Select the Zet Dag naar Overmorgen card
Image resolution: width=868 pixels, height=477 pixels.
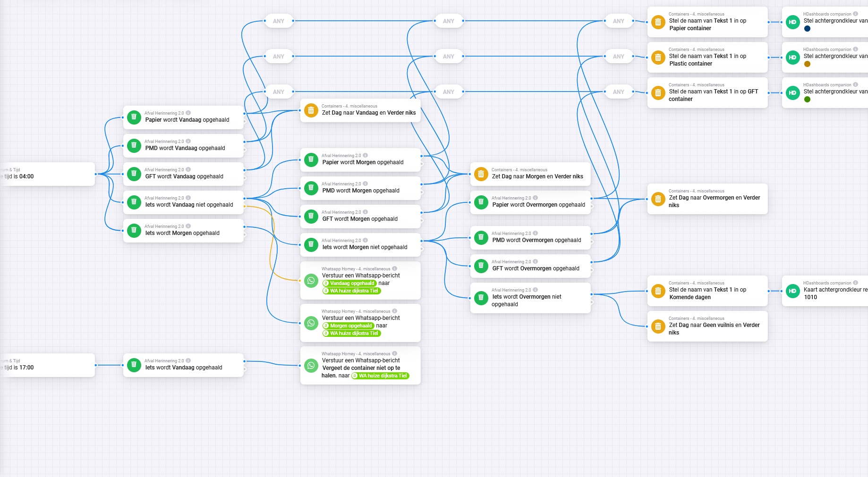pyautogui.click(x=707, y=199)
